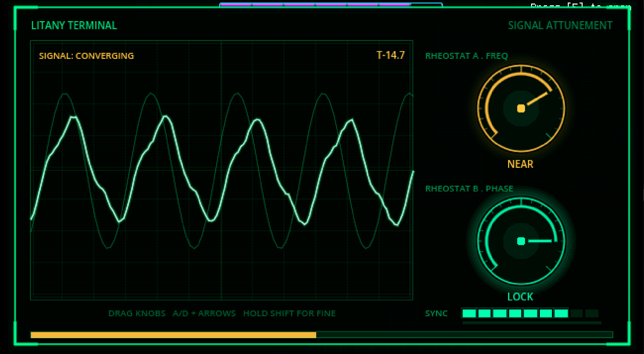Click the first lit SYNC meter segment

point(469,313)
